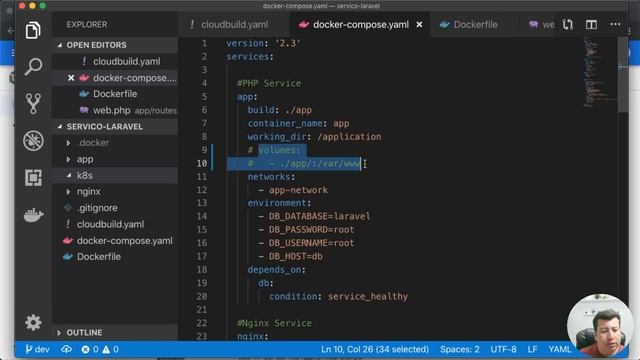
Task: Change file encoding UTF-8
Action: click(x=503, y=349)
